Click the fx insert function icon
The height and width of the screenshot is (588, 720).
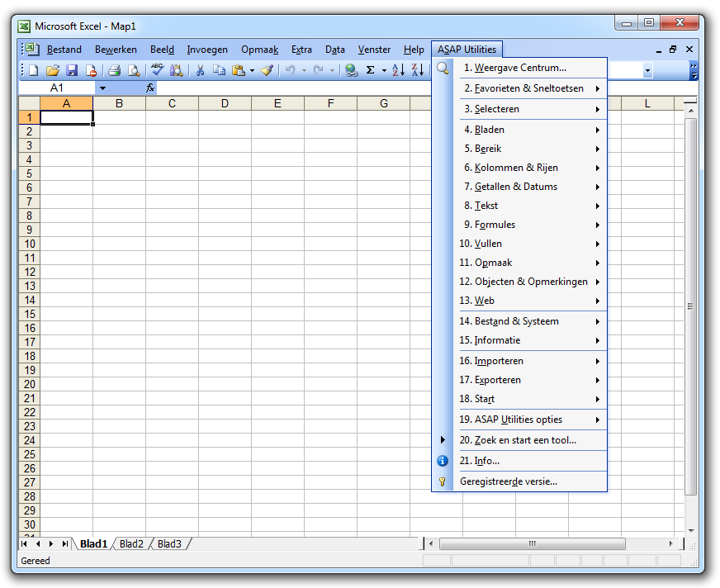pyautogui.click(x=150, y=88)
